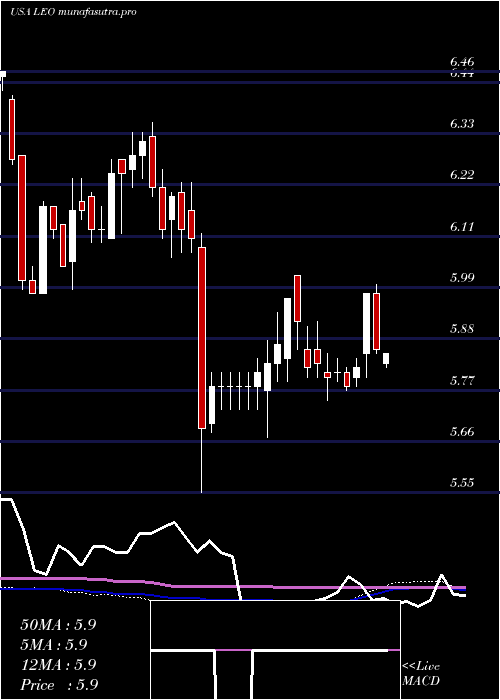Viewport: 500px width, 700px height.
Task: Click the '<<Live MACD' label
Action: pyautogui.click(x=421, y=673)
